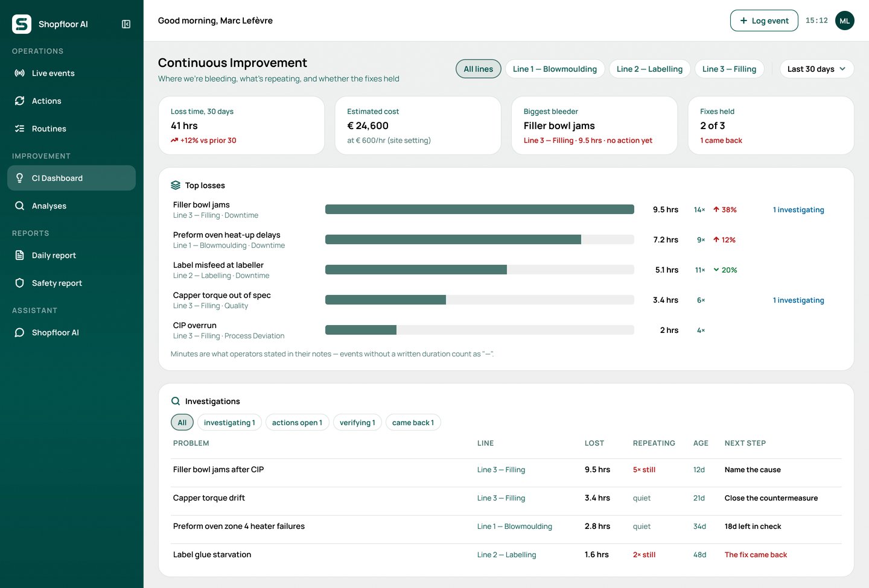Click the Label misfeed at labeller loss
Image resolution: width=869 pixels, height=588 pixels.
[x=218, y=265]
